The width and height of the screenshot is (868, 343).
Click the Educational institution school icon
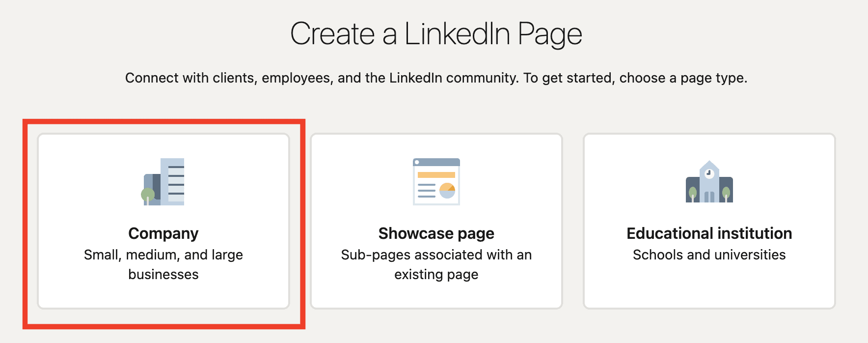pos(709,181)
